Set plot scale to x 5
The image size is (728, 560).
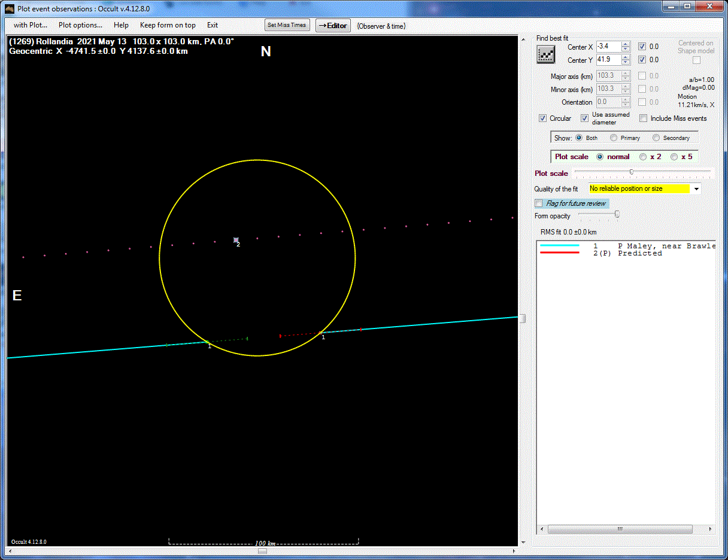[x=674, y=157]
